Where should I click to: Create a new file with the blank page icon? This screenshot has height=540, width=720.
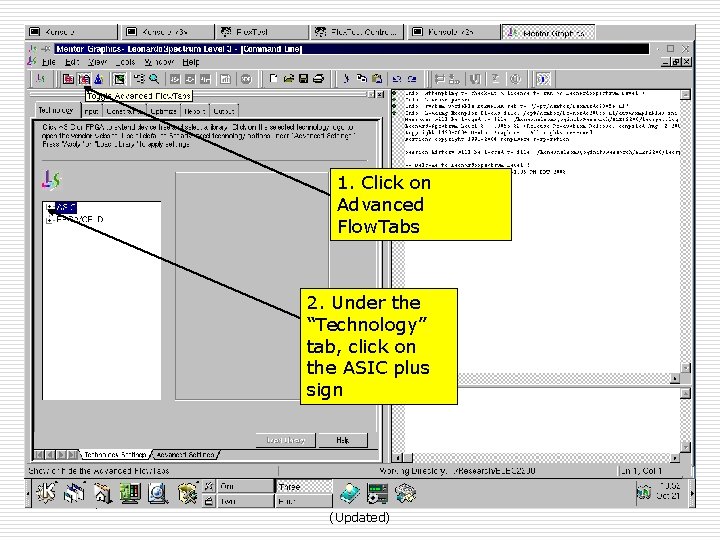[273, 79]
